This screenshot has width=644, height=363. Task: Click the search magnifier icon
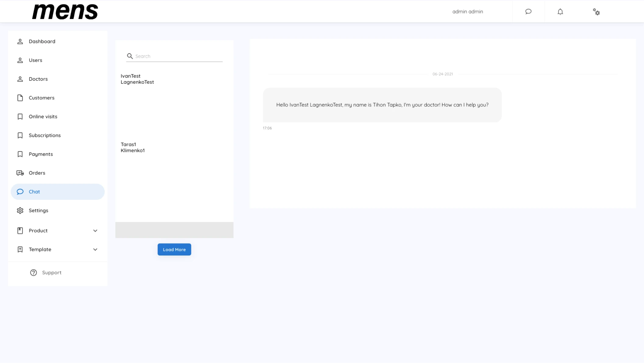(x=130, y=56)
